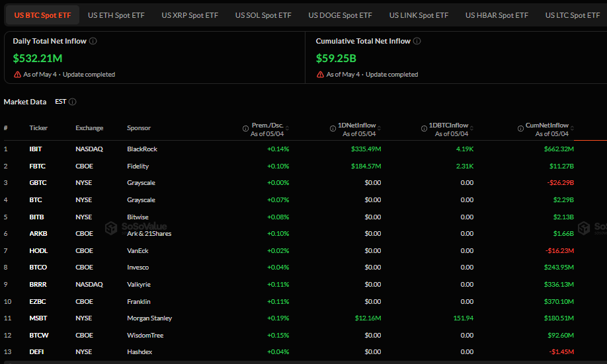Open the EZBC ticker

coord(38,301)
